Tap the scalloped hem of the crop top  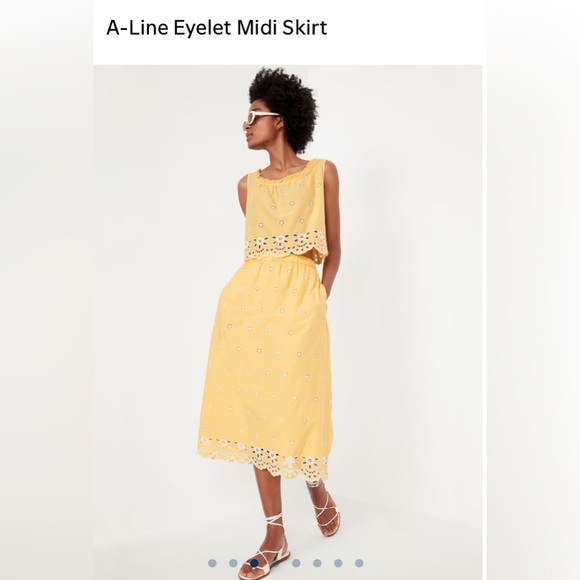[284, 245]
